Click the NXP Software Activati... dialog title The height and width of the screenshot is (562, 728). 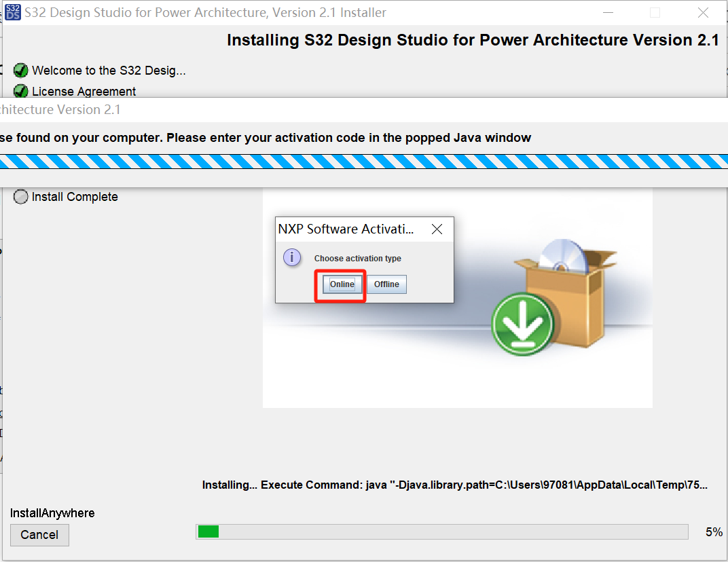click(x=346, y=229)
